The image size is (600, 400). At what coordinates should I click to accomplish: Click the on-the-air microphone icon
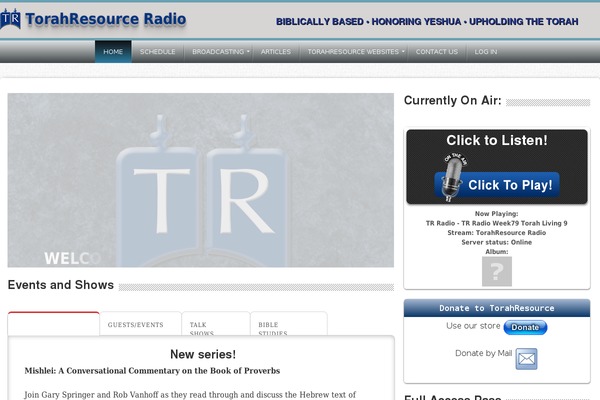[x=454, y=178]
